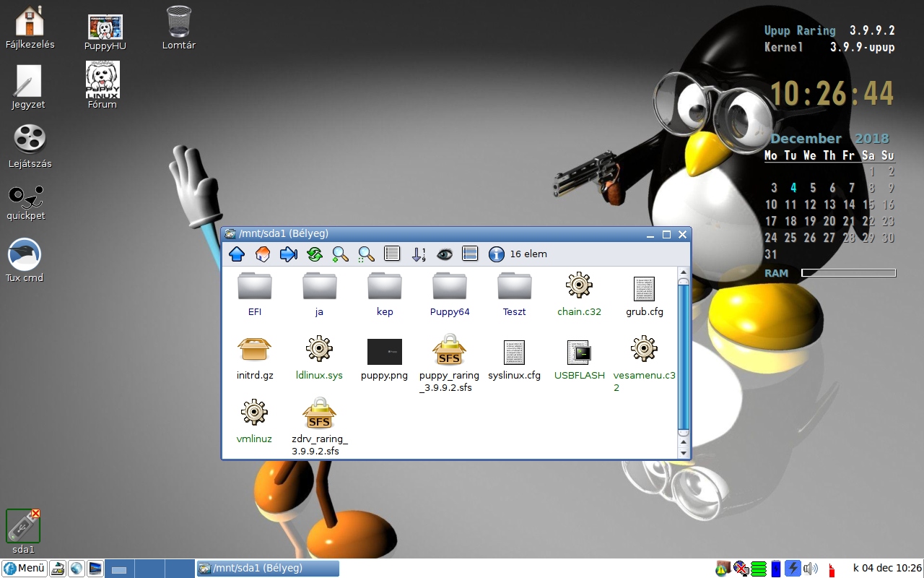924x578 pixels.
Task: Switch to third virtual desktop pager
Action: point(179,569)
